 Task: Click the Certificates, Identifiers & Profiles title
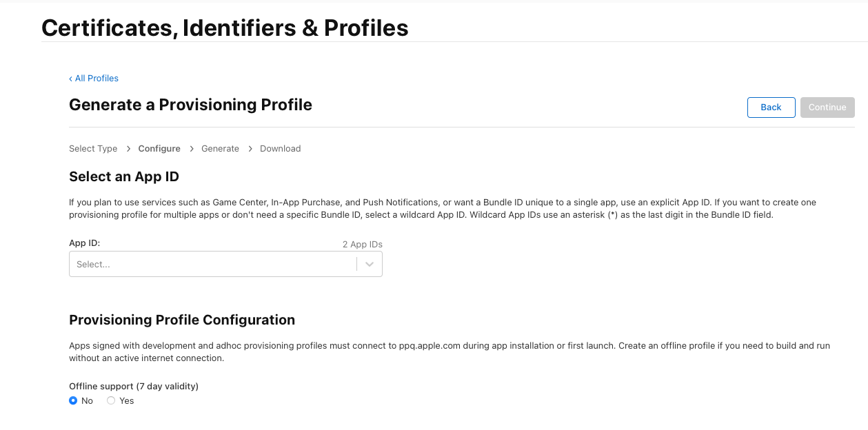[225, 28]
